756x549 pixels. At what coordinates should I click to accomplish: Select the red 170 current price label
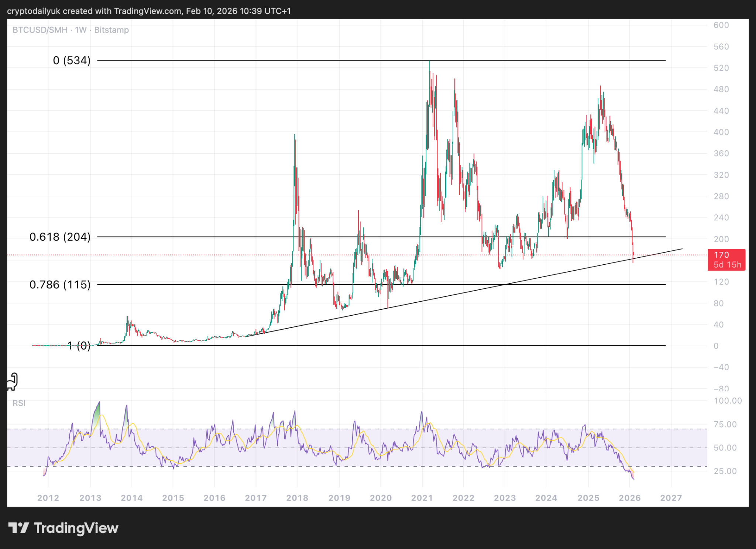726,260
